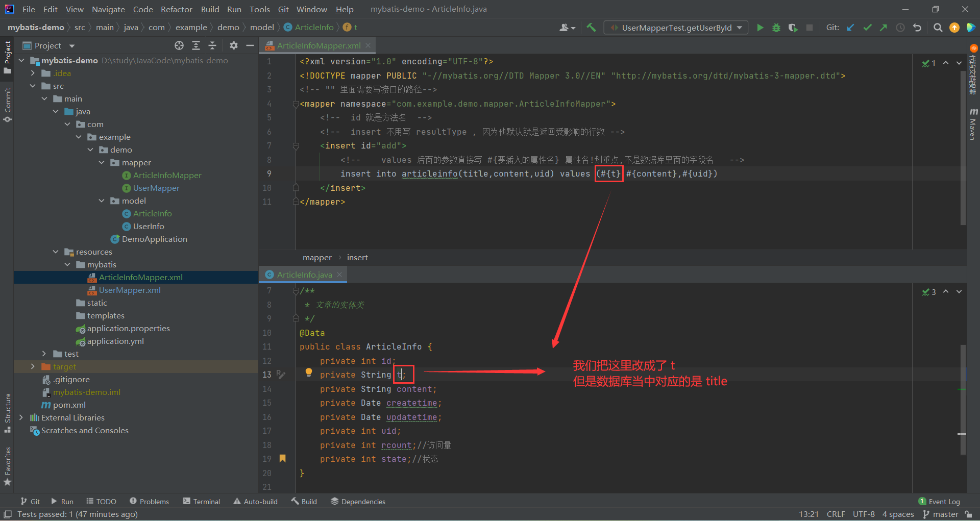Click model breadcrumb in navigation bar
Screen dimensions: 980x521
click(x=262, y=28)
